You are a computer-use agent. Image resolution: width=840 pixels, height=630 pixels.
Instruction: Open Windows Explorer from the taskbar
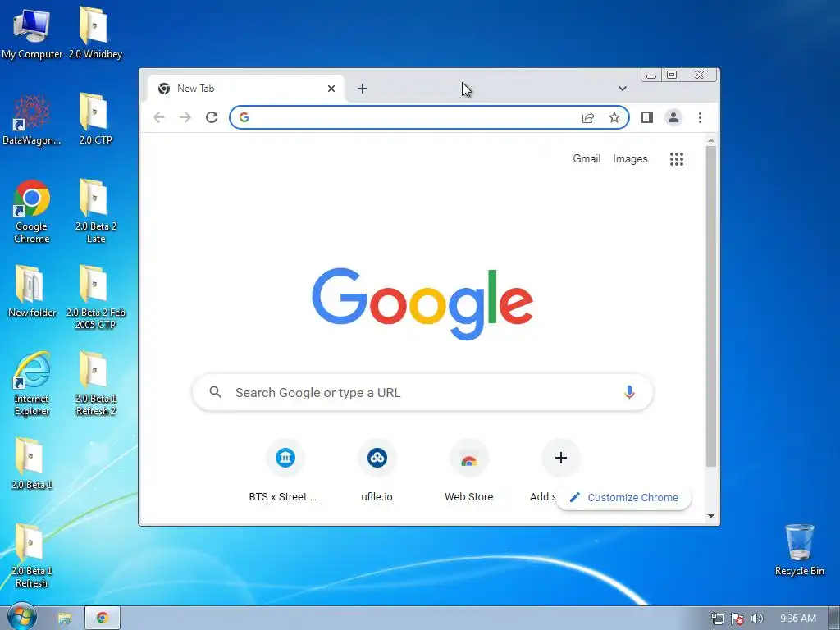(64, 619)
